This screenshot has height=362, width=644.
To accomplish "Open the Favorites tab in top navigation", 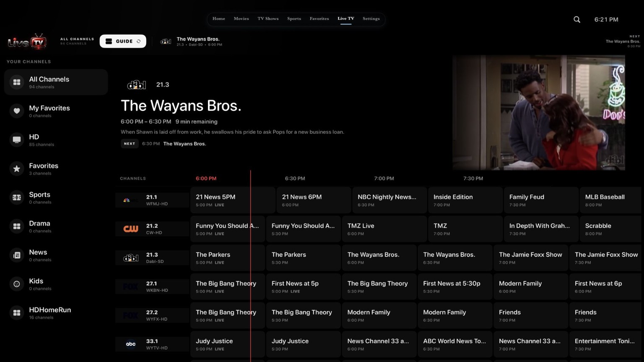I will 319,19.
